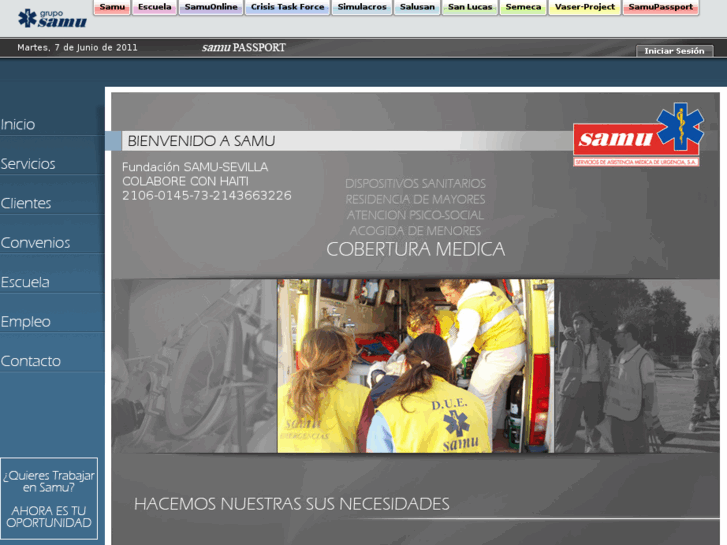Click the COLABORE CON HAITI text
The image size is (727, 545).
185,181
